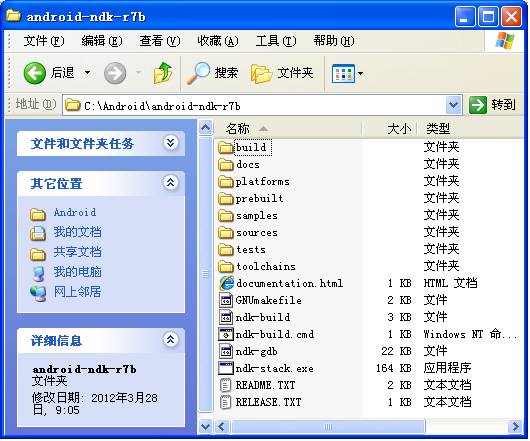Open the File (文件) menu
The width and height of the screenshot is (530, 441).
point(44,41)
